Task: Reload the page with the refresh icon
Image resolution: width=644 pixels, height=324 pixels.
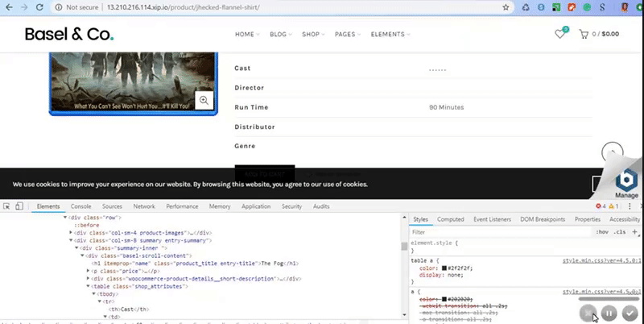Action: pos(39,7)
